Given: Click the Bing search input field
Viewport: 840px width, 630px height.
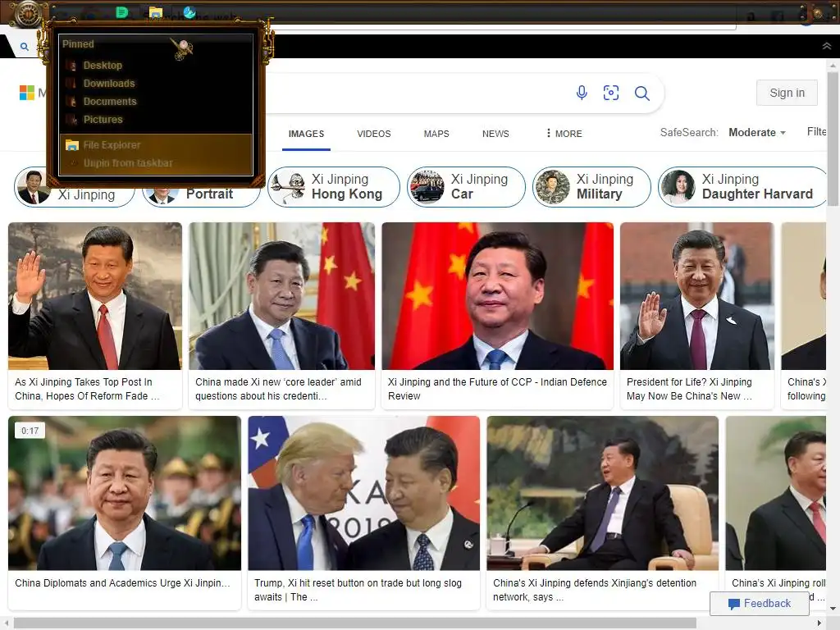Looking at the screenshot, I should pos(418,94).
